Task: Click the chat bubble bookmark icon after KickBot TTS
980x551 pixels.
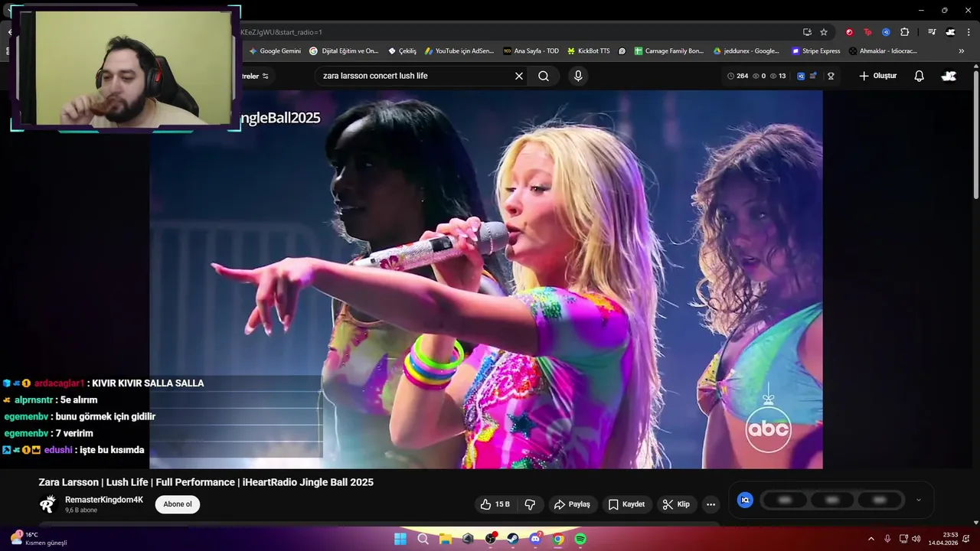Action: coord(622,51)
